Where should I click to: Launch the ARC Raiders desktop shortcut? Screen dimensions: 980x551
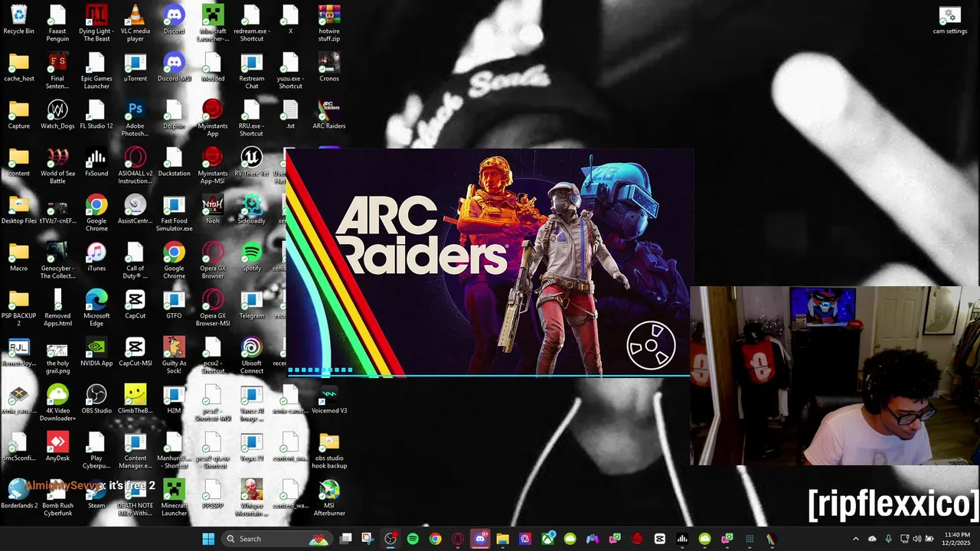click(329, 114)
